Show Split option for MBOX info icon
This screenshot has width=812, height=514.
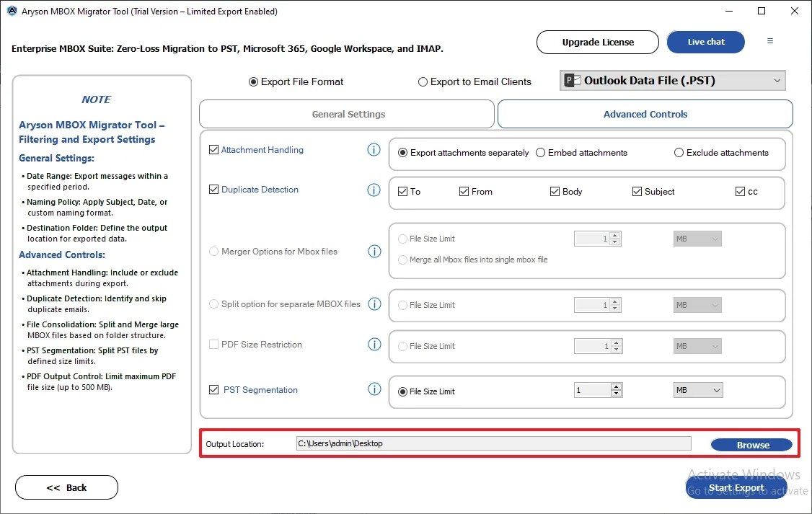tap(374, 303)
